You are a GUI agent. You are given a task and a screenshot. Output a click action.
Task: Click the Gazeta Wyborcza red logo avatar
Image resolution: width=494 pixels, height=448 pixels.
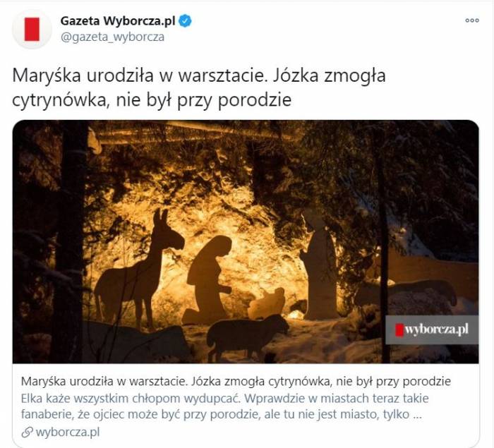pos(32,30)
